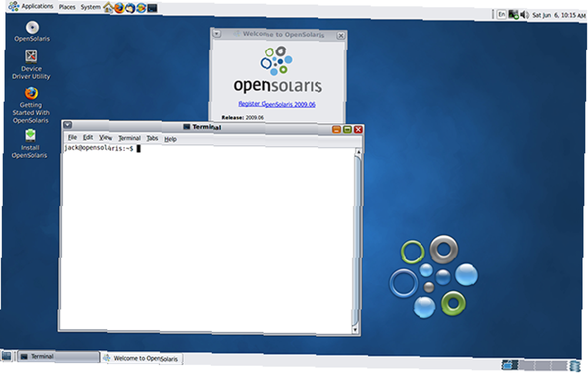
Task: Click the opensolaris logo in Welcome window
Action: pos(277,70)
